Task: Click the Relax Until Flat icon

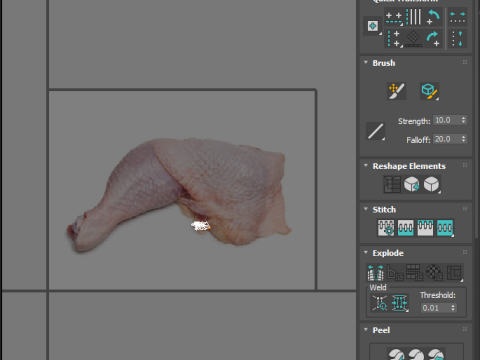Action: 412,184
